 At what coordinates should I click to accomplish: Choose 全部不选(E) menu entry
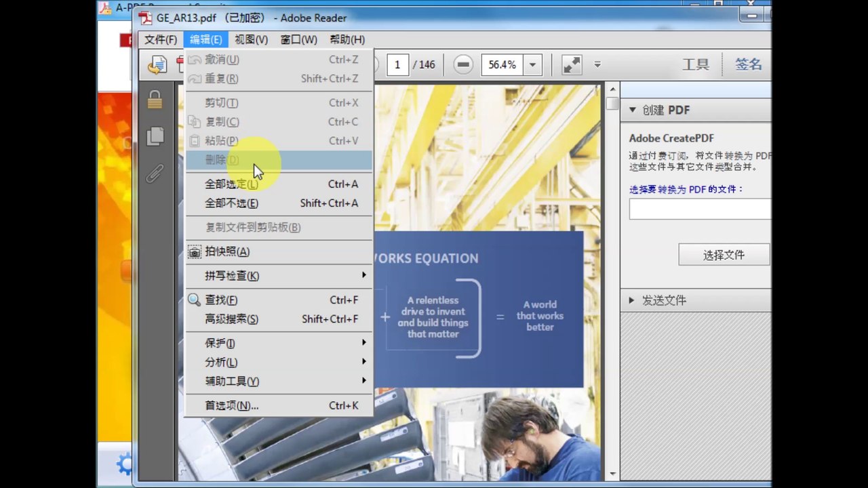[x=279, y=203]
